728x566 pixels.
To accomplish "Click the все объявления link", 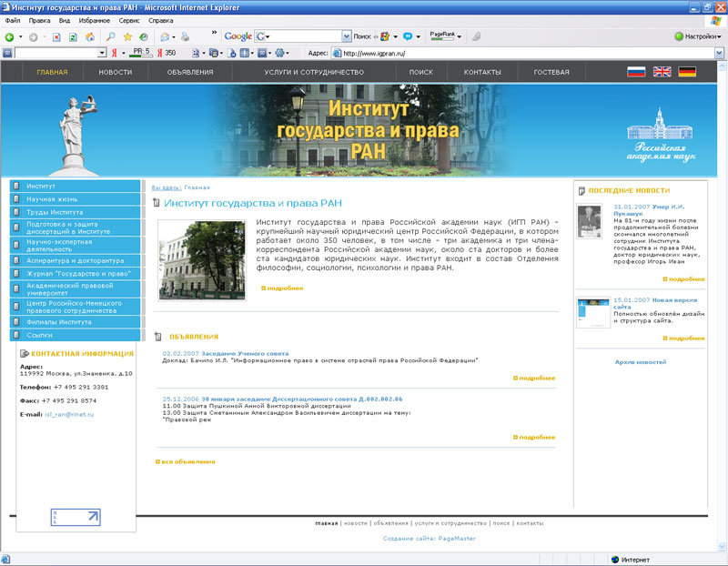I will coord(186,461).
